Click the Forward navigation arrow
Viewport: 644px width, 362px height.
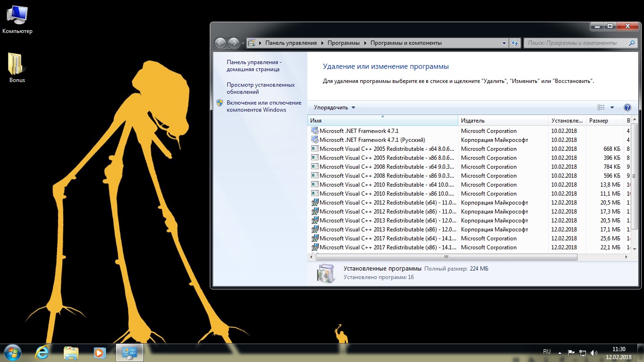pos(233,43)
